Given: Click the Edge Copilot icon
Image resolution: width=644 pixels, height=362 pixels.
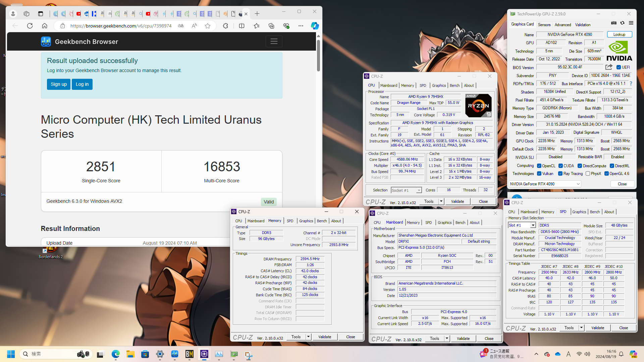Looking at the screenshot, I should coord(315,26).
